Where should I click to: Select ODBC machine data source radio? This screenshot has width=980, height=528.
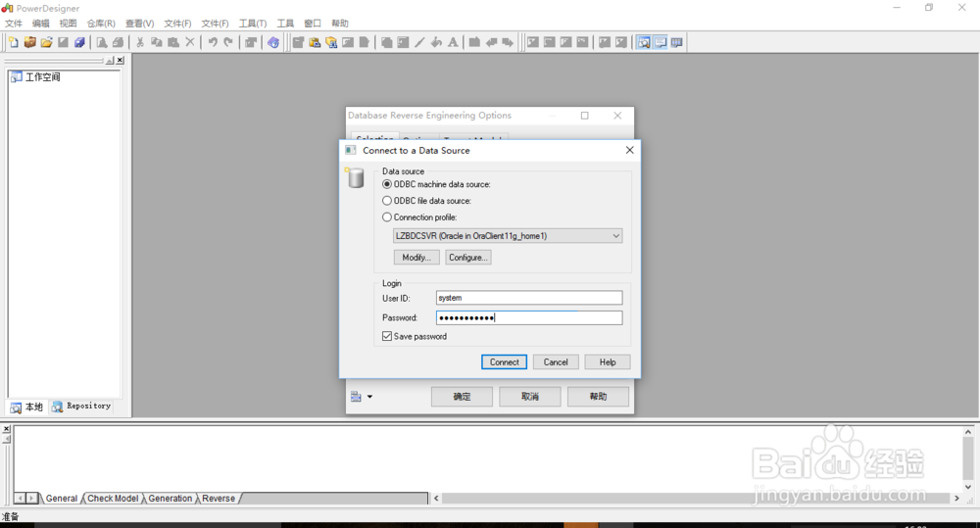(x=387, y=184)
